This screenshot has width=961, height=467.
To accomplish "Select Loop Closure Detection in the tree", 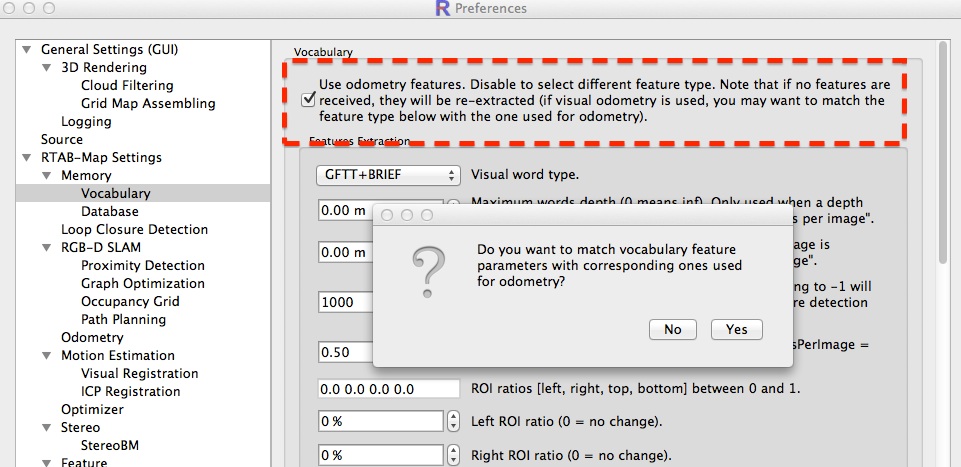I will [x=134, y=230].
